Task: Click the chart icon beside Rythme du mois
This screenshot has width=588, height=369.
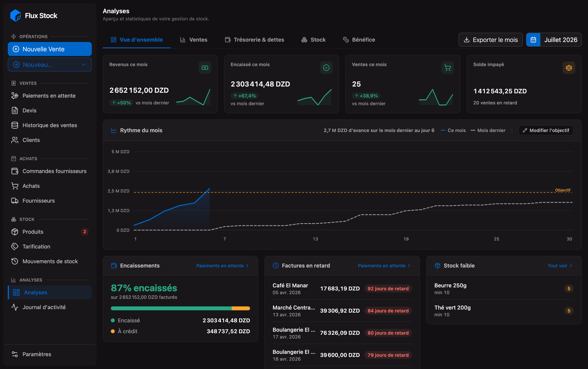Action: pos(114,130)
